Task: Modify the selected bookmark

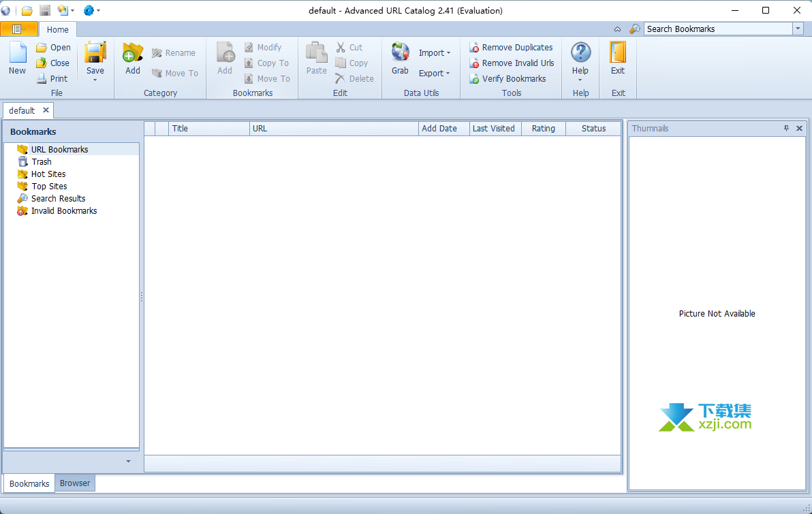Action: coord(262,47)
